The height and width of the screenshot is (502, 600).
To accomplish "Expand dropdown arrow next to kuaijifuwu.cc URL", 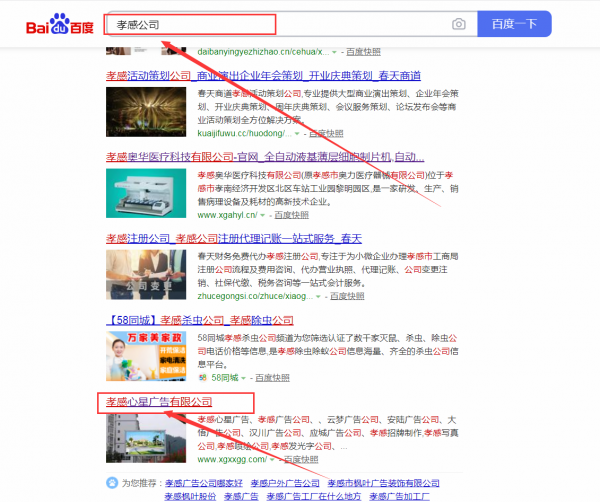I will pos(296,133).
